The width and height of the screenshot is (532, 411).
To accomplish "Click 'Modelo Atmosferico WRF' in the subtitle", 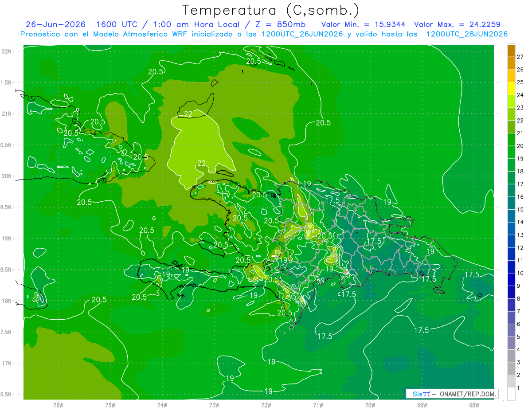I will pyautogui.click(x=140, y=34).
